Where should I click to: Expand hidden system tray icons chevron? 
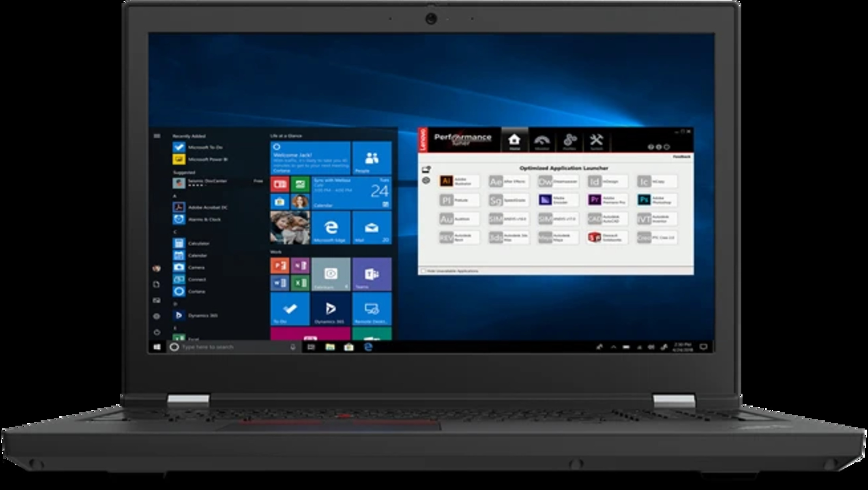(x=614, y=347)
